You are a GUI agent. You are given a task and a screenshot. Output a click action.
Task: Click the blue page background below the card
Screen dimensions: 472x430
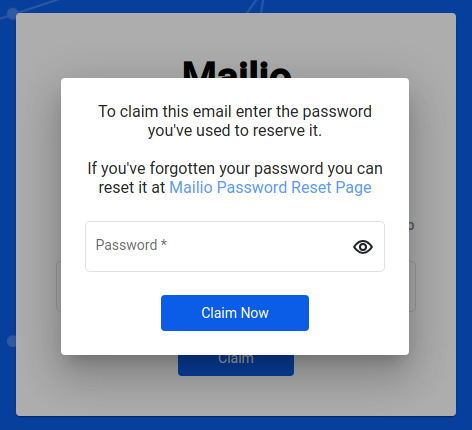236,423
